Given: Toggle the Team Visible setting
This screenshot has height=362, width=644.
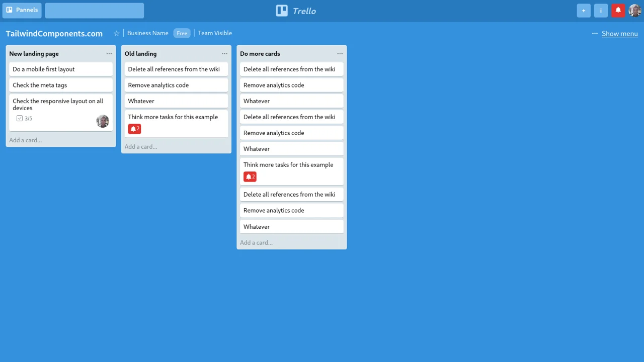Looking at the screenshot, I should tap(215, 33).
